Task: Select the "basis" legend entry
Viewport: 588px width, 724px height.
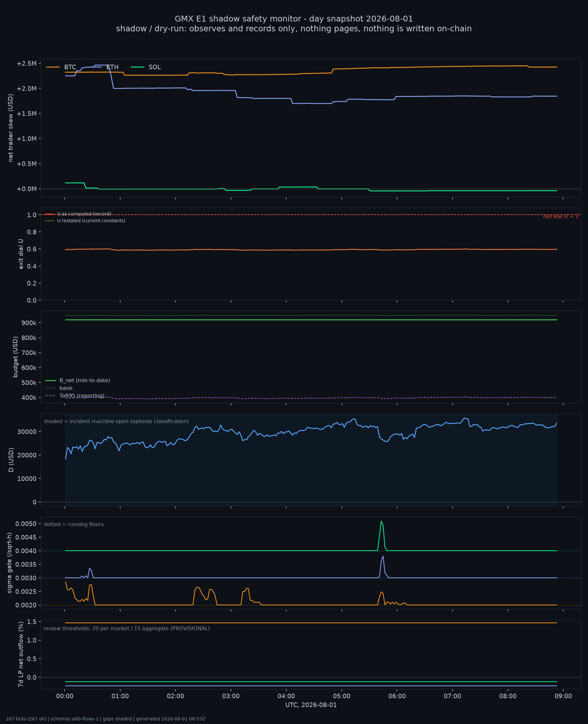Action: [66, 388]
